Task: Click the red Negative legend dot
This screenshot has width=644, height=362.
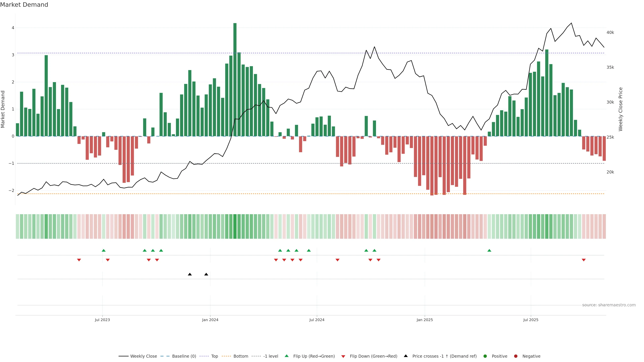Action: click(516, 356)
